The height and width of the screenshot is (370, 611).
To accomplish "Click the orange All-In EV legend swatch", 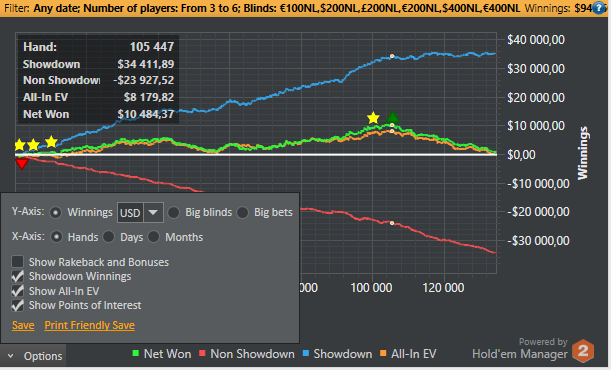I will (383, 354).
